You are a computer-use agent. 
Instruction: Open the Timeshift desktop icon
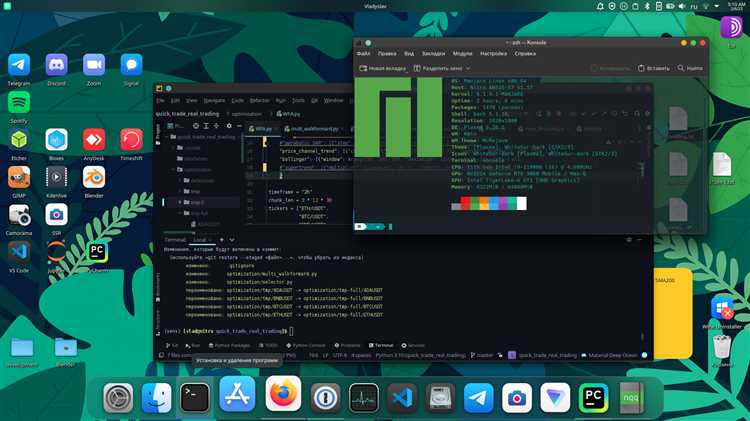[131, 140]
